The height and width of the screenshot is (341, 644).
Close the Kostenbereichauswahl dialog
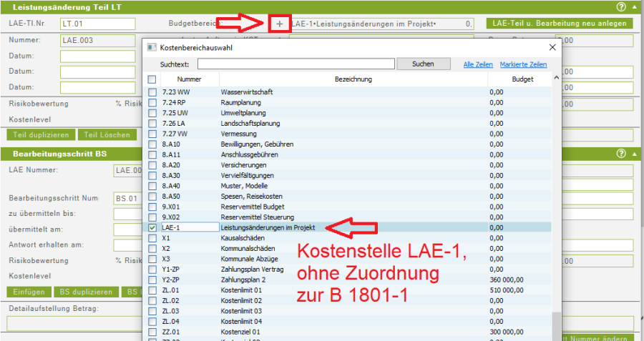pos(552,48)
